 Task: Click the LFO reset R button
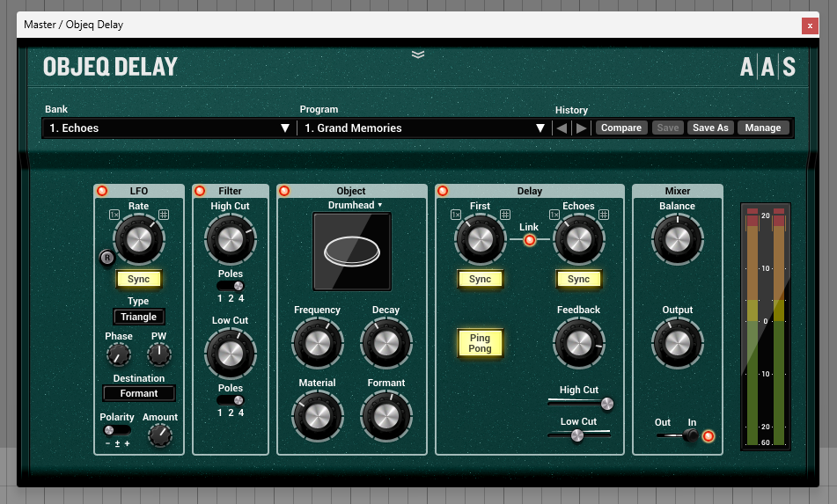(107, 258)
